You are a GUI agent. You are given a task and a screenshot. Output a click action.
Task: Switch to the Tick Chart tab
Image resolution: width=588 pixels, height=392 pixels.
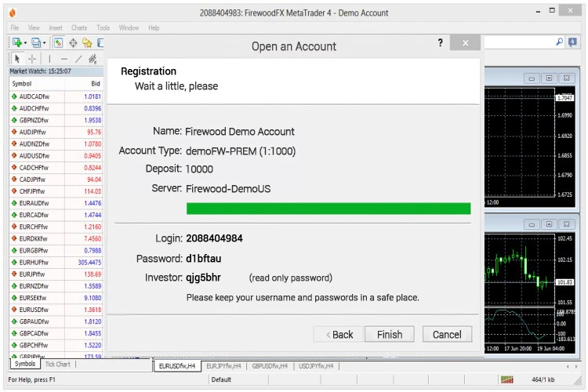pyautogui.click(x=58, y=365)
